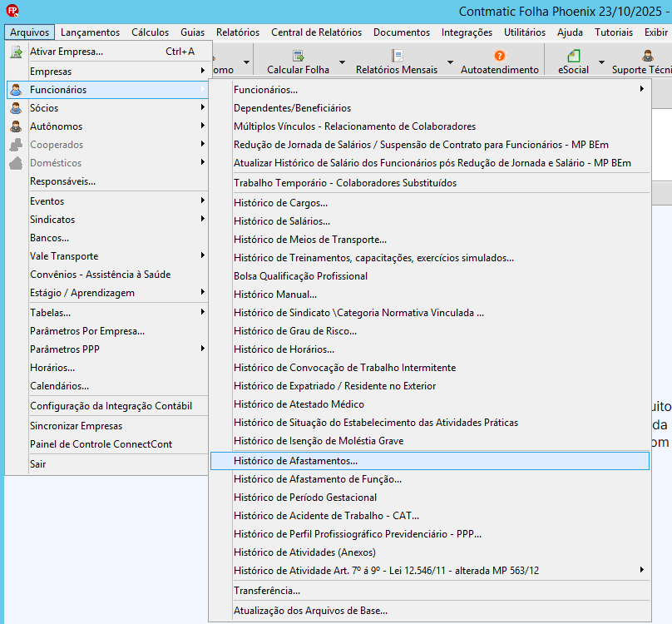
Task: Choose Múltiplos Vínculos - Relacionamento de Colaboradores
Action: pyautogui.click(x=430, y=126)
